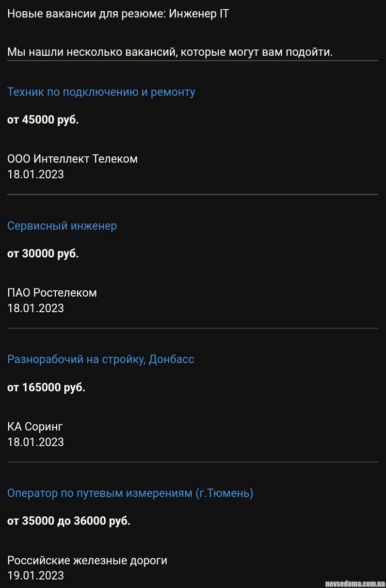Select the 'от 165000 руб.' salary line
386x588 pixels.
click(x=46, y=387)
